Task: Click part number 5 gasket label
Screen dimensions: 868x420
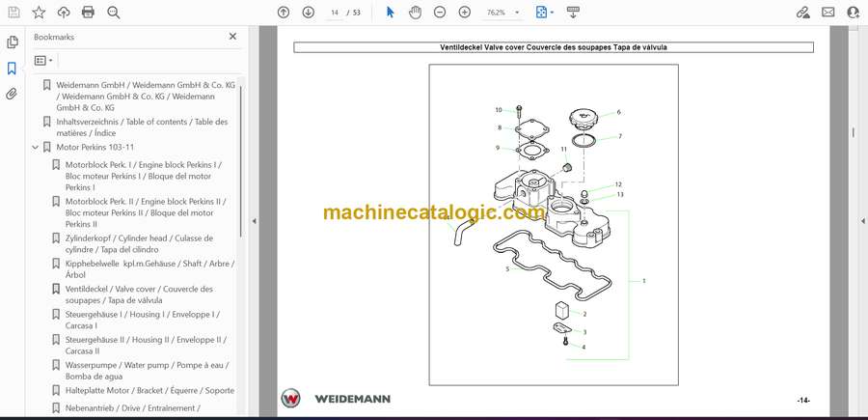Action: tap(507, 268)
